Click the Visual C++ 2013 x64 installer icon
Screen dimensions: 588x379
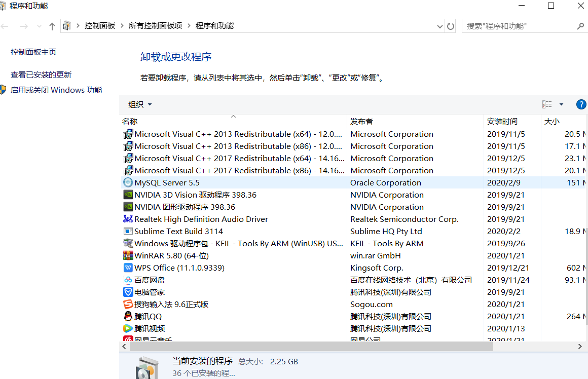tap(128, 134)
